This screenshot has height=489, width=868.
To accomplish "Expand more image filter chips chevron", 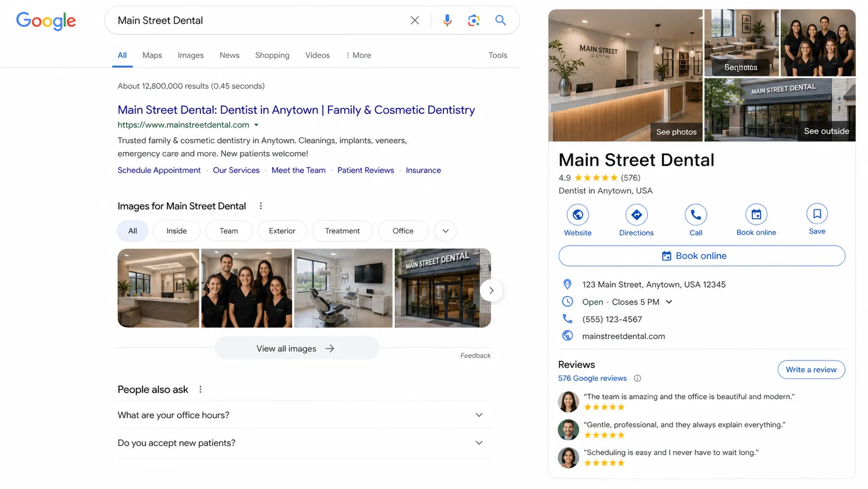I will pos(445,231).
